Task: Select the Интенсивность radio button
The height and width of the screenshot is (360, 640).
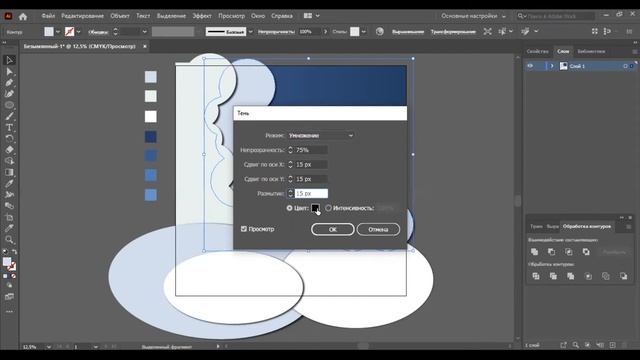Action: coord(328,208)
